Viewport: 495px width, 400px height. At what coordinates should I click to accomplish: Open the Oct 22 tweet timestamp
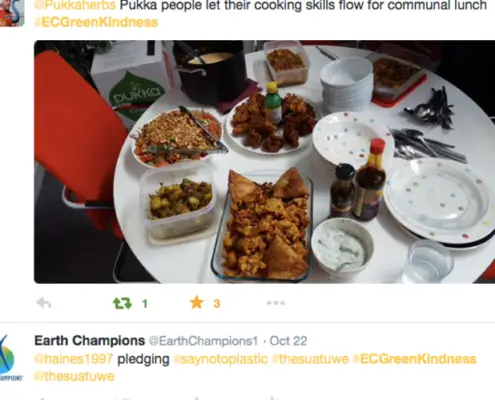point(288,341)
